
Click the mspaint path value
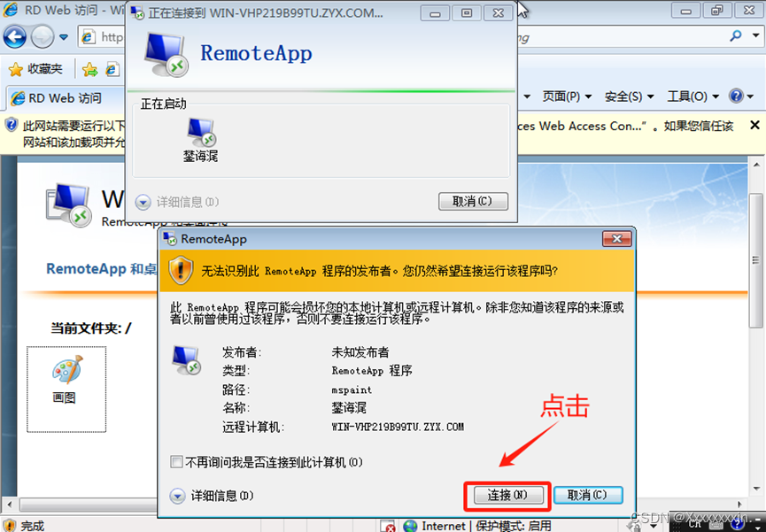coord(352,389)
